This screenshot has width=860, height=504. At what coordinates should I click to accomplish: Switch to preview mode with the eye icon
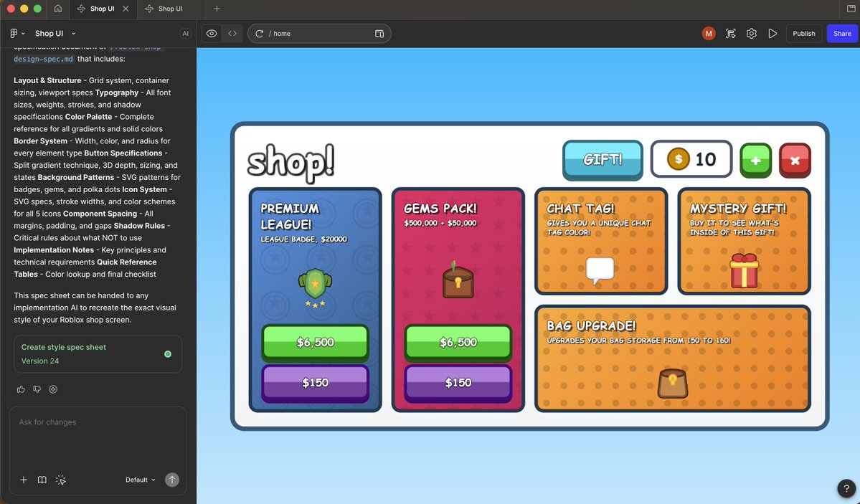[x=212, y=34]
